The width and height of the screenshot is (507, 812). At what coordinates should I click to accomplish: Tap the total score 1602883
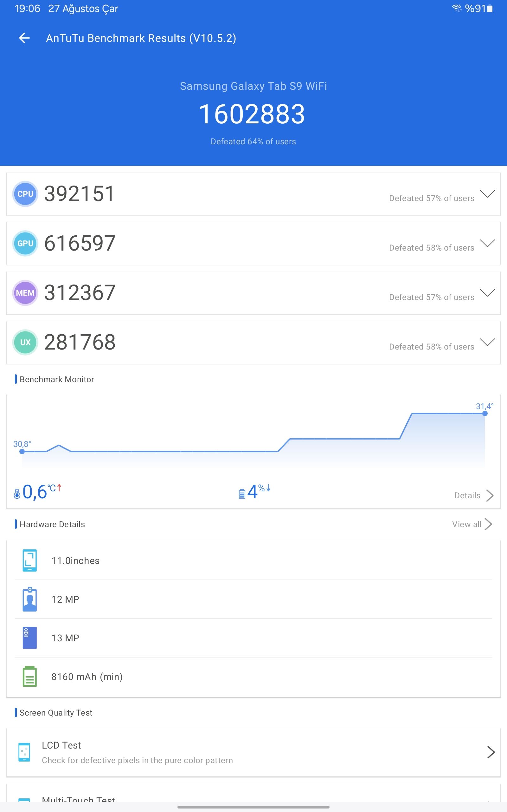click(x=252, y=114)
